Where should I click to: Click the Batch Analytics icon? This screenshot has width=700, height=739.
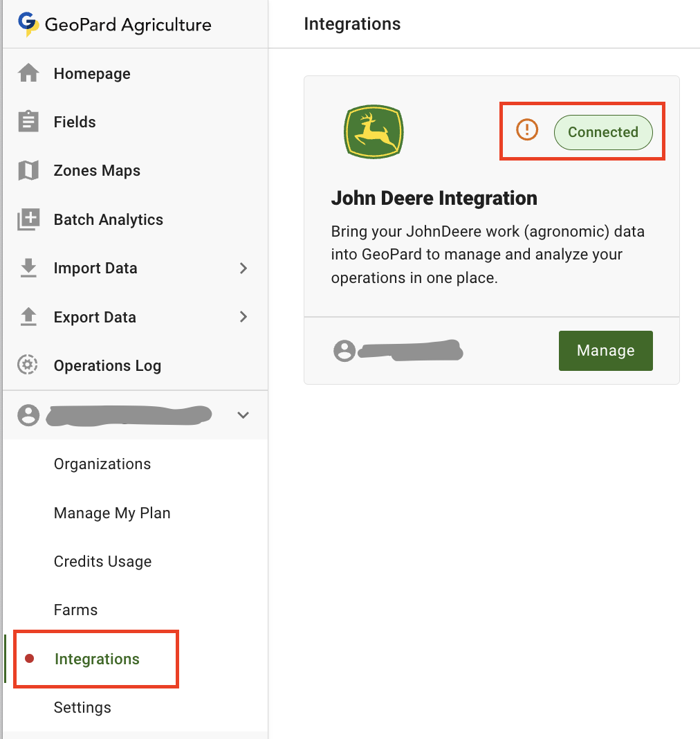pos(28,220)
